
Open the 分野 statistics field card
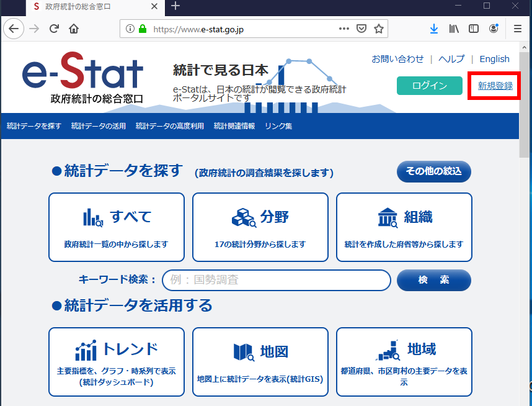point(260,227)
